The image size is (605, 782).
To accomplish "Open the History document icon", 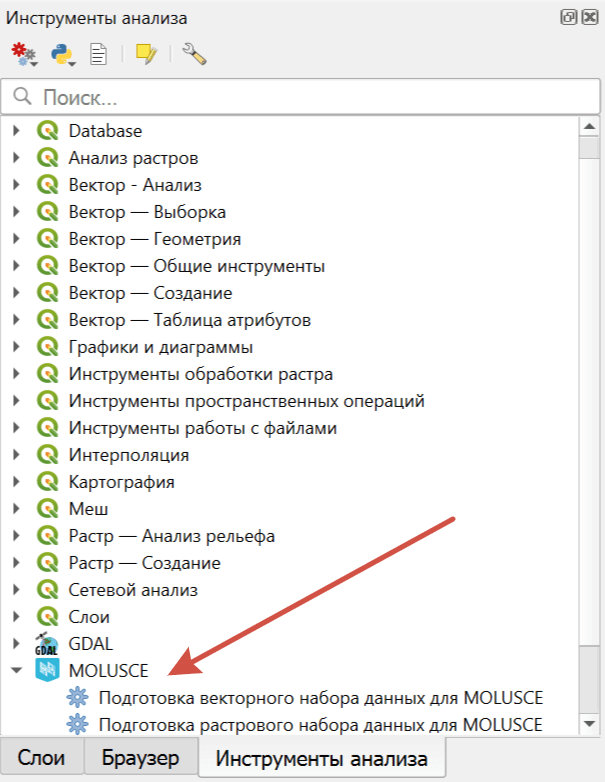I will (99, 55).
